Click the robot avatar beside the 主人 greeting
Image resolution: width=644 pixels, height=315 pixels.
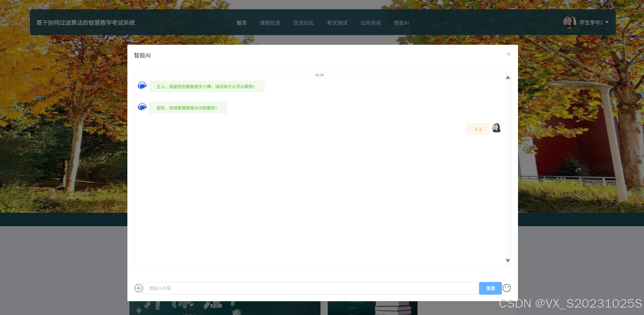click(x=142, y=85)
